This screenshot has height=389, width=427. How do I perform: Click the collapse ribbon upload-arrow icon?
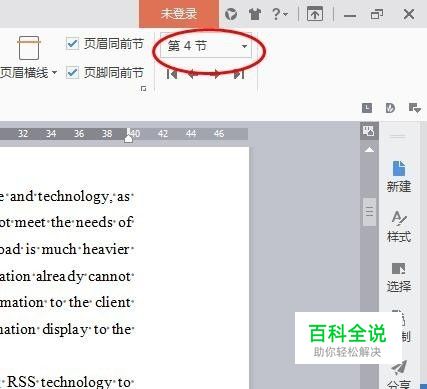(x=315, y=14)
